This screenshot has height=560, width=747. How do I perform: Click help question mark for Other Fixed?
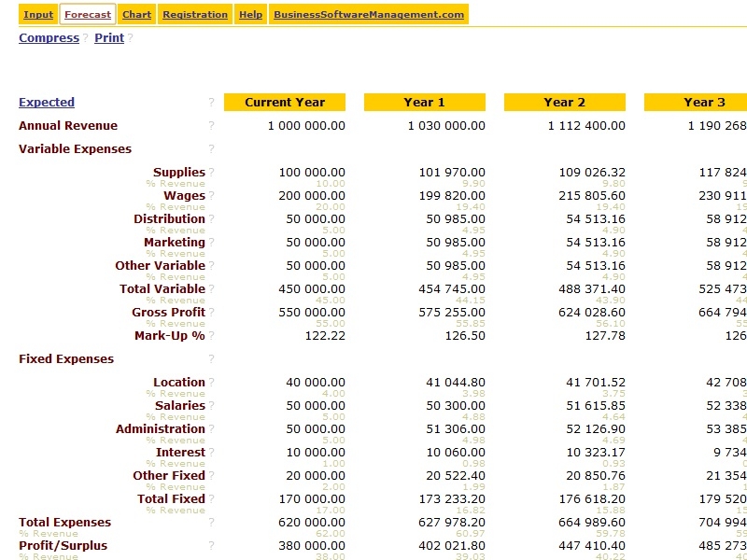click(x=211, y=476)
